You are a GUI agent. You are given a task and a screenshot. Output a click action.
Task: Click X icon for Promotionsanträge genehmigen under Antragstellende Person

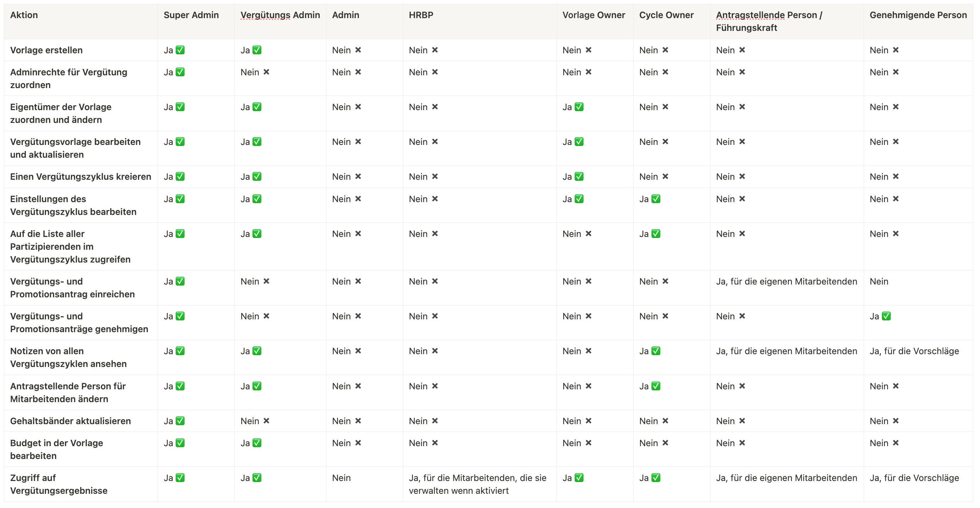point(742,316)
